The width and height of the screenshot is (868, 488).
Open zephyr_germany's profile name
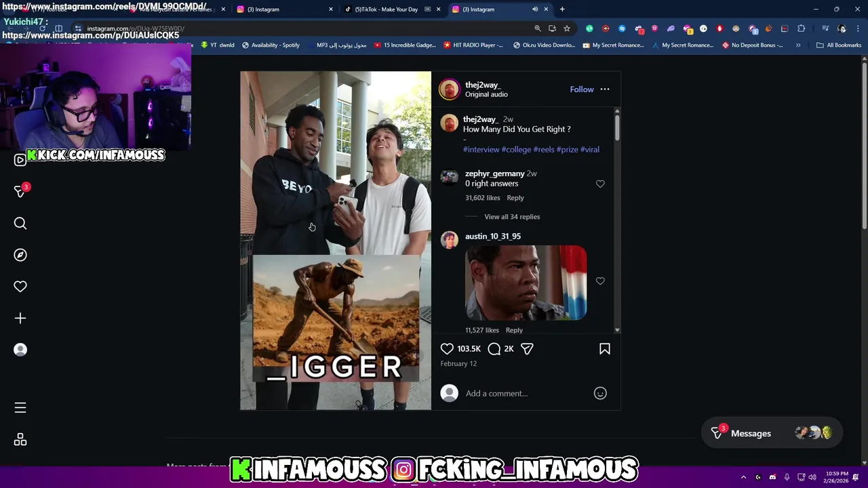click(495, 174)
